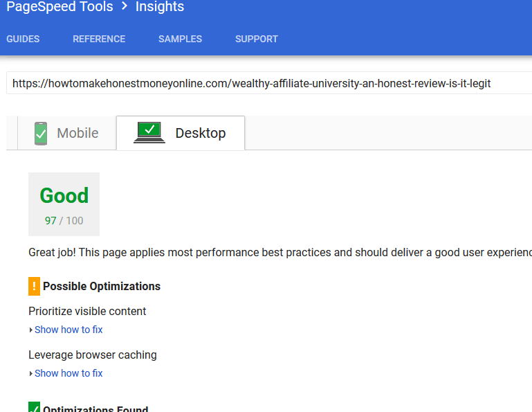Screen dimensions: 532x412
Task: Click the green laptop icon
Action: coord(149,132)
